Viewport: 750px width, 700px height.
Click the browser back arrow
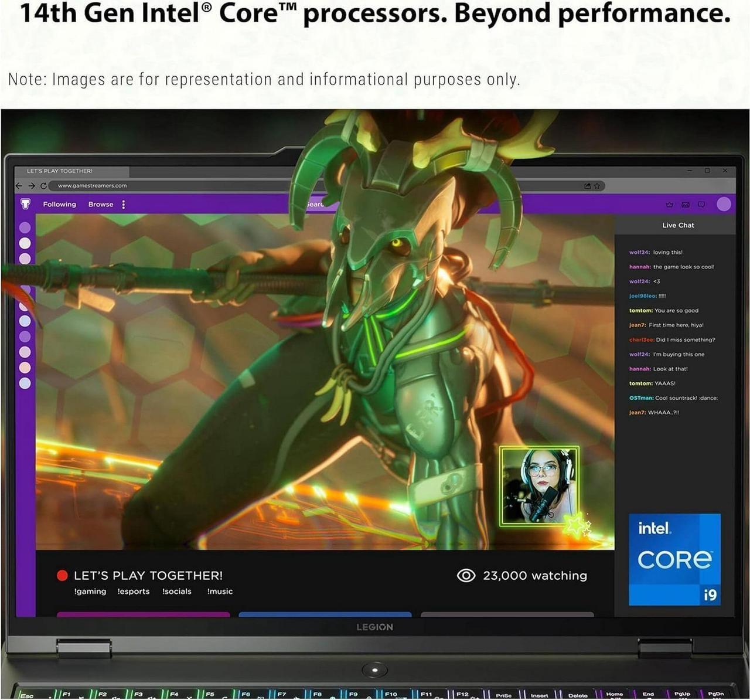(19, 186)
